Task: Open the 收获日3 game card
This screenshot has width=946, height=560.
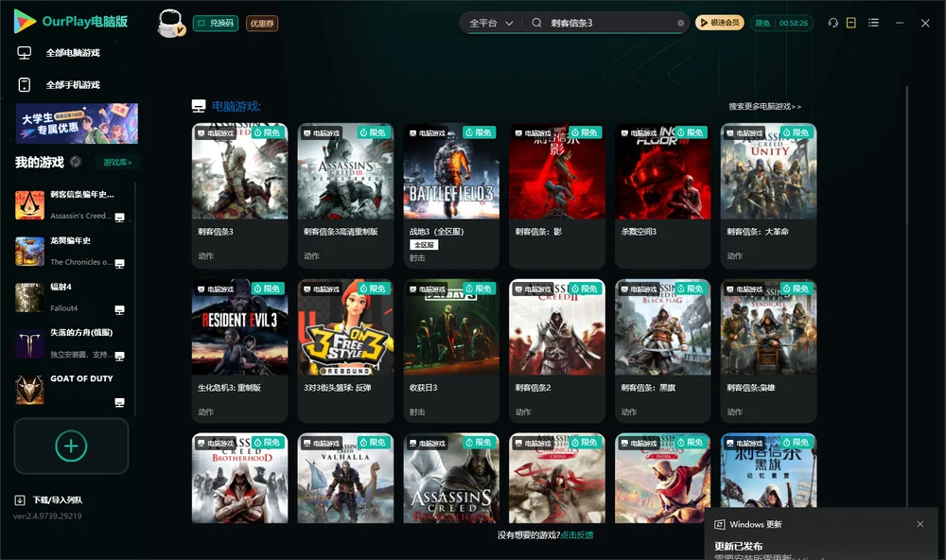Action: 451,351
